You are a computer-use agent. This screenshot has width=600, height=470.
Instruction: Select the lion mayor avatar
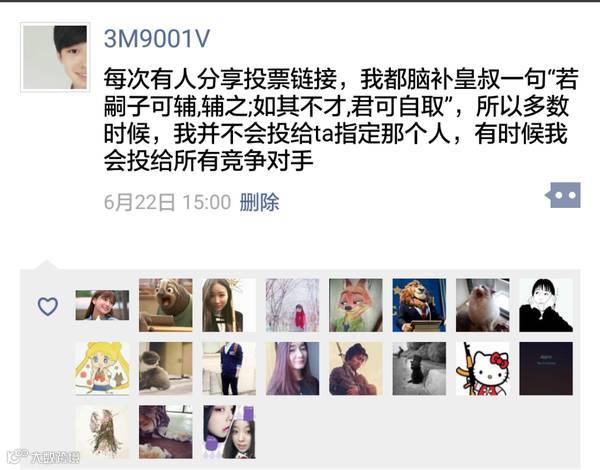coord(419,305)
